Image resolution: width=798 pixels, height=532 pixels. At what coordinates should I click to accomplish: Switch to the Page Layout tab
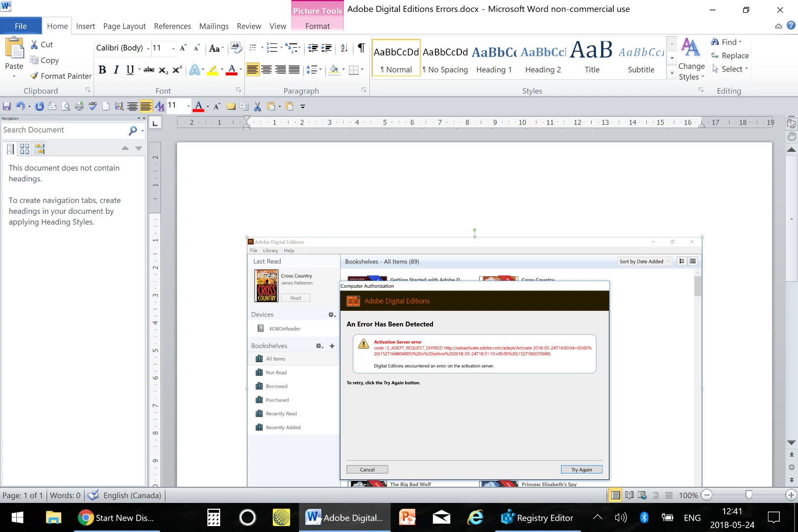tap(124, 26)
